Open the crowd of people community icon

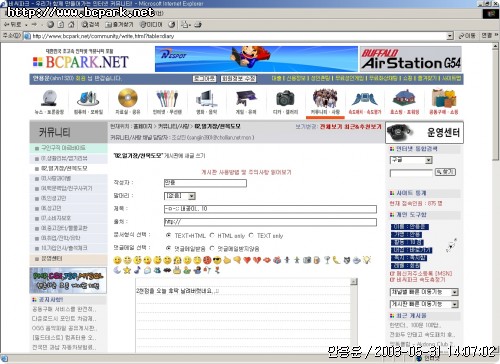click(325, 98)
